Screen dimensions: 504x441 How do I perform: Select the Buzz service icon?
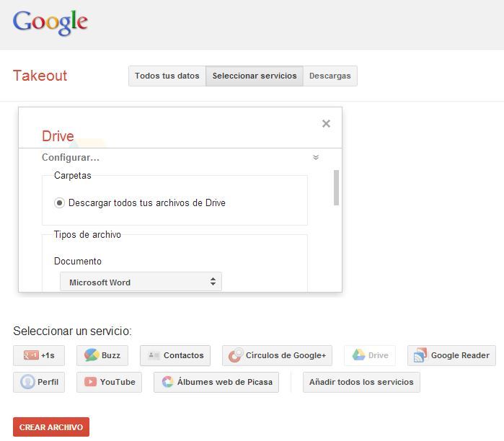tap(92, 355)
